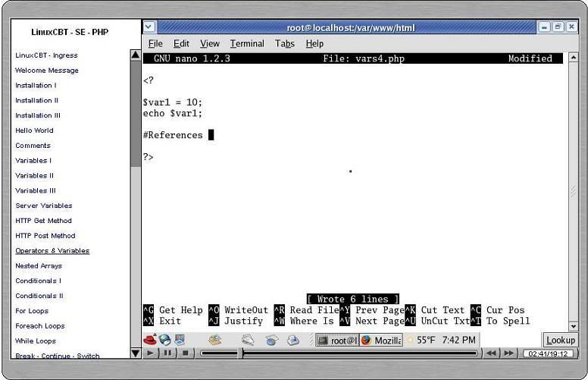Open the HTTP Post Method lesson
588x380 pixels.
[45, 235]
